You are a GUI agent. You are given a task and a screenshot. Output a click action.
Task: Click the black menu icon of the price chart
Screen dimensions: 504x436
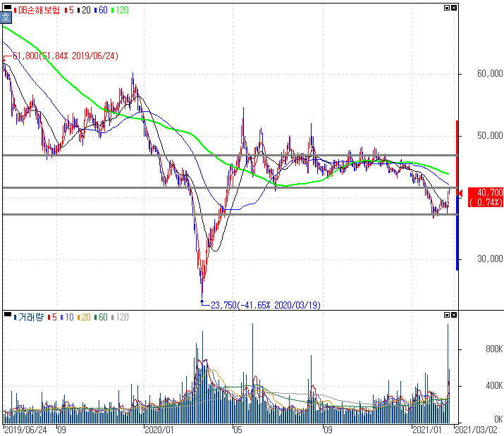click(x=7, y=7)
